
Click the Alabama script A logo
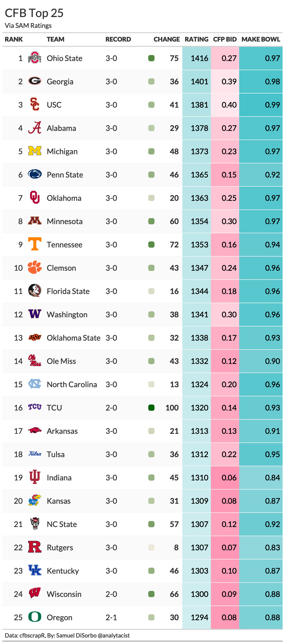35,128
